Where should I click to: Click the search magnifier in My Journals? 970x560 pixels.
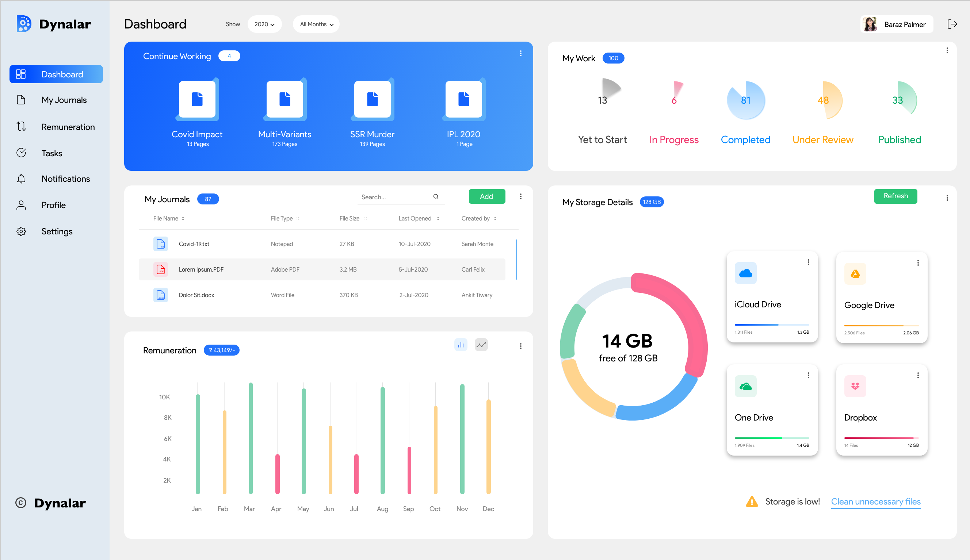point(436,196)
